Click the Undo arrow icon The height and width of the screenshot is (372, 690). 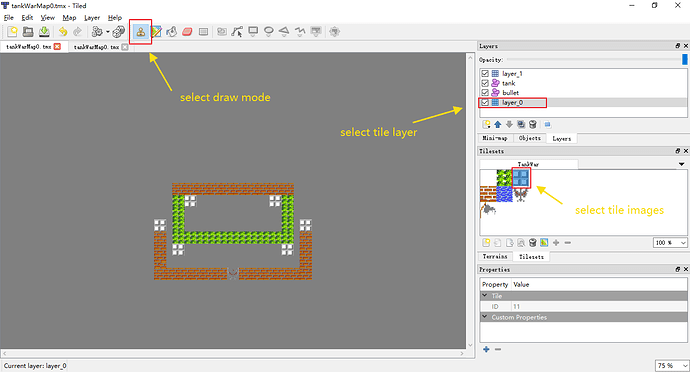[63, 32]
